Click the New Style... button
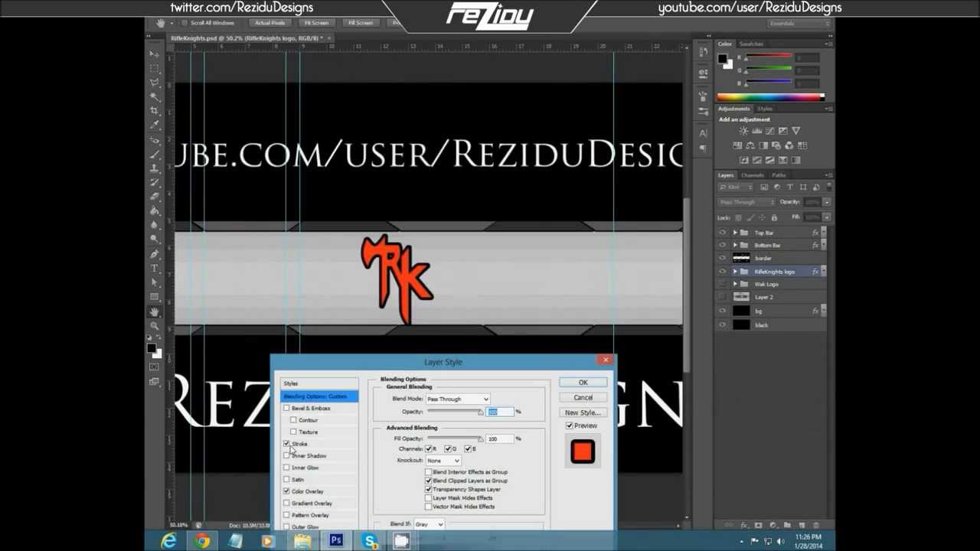 [x=583, y=413]
